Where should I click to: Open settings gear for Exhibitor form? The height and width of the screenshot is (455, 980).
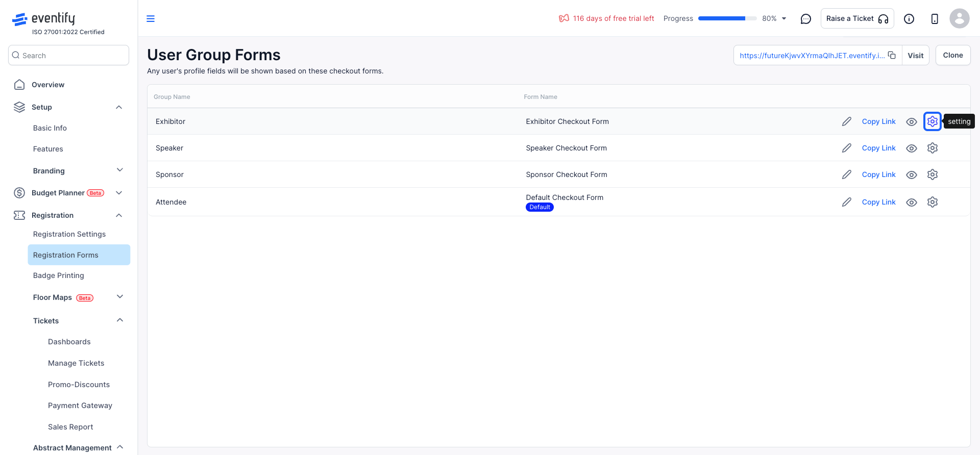[933, 121]
